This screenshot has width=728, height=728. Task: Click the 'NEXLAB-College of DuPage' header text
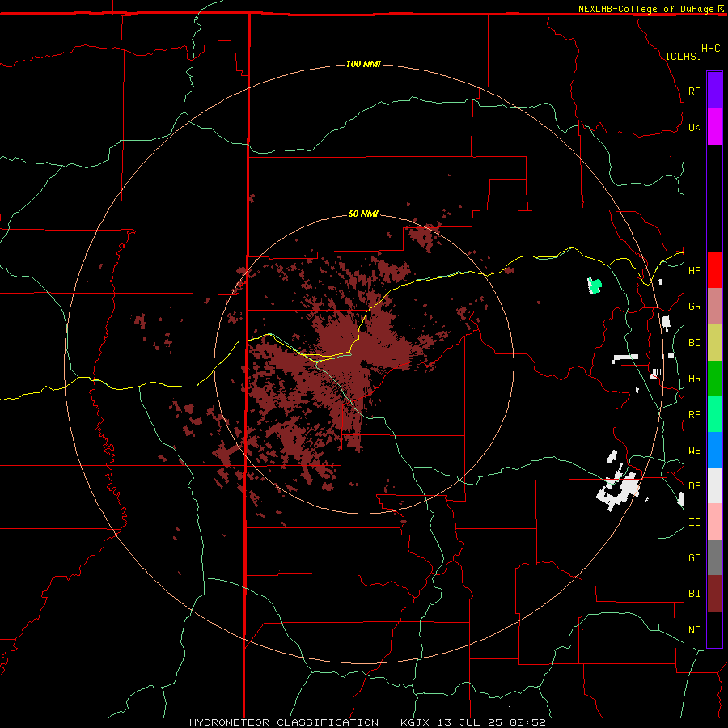(646, 9)
